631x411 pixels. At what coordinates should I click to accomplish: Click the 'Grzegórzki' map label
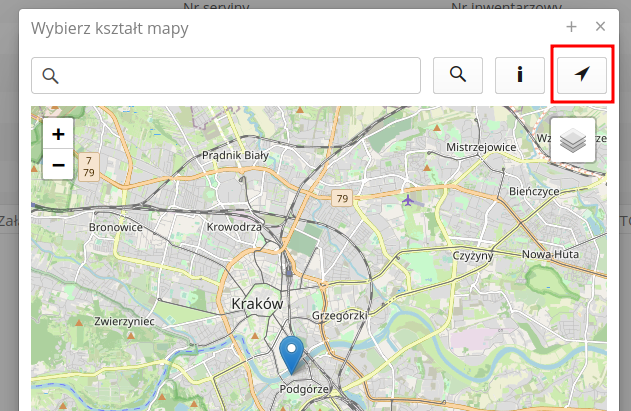(339, 315)
